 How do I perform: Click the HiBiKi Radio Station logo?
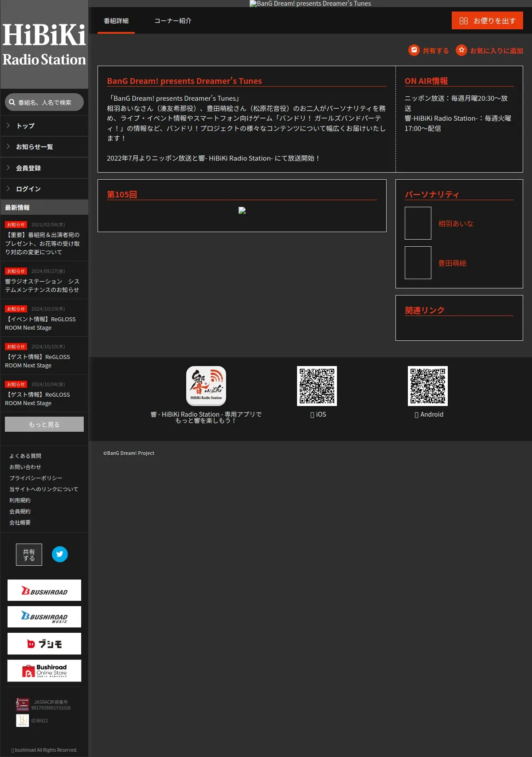(x=44, y=44)
